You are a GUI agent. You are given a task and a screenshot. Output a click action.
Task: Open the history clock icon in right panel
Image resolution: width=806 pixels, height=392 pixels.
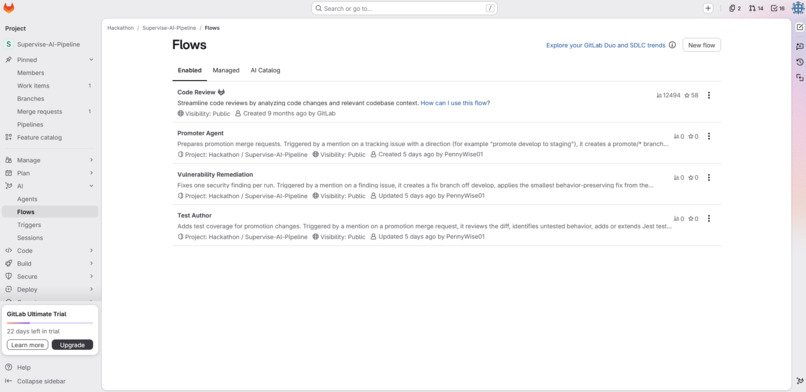[799, 62]
